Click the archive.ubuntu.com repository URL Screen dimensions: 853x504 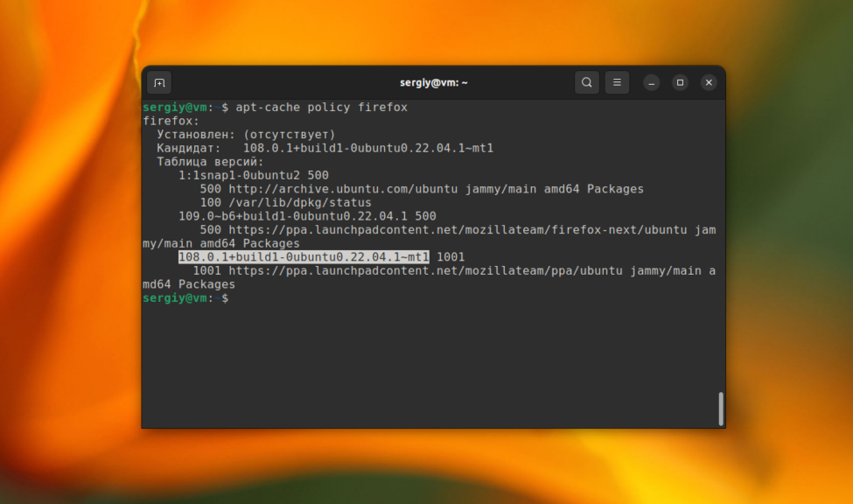click(343, 189)
